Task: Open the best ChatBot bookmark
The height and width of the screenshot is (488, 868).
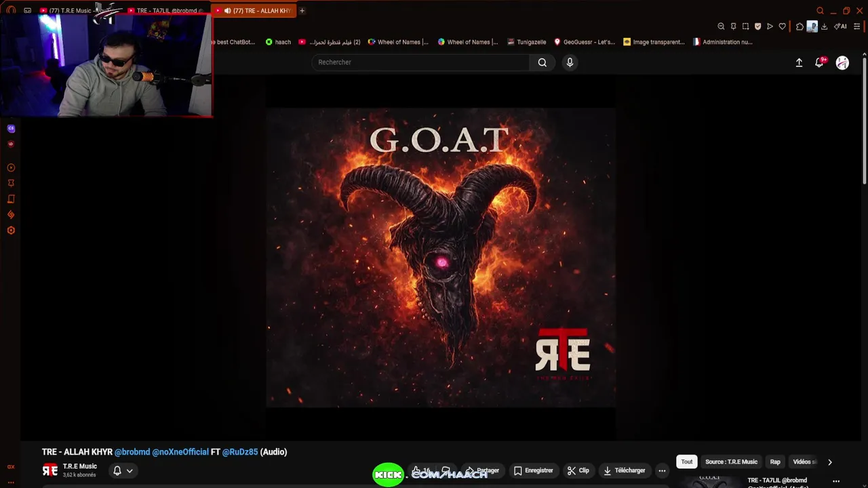Action: pos(235,42)
